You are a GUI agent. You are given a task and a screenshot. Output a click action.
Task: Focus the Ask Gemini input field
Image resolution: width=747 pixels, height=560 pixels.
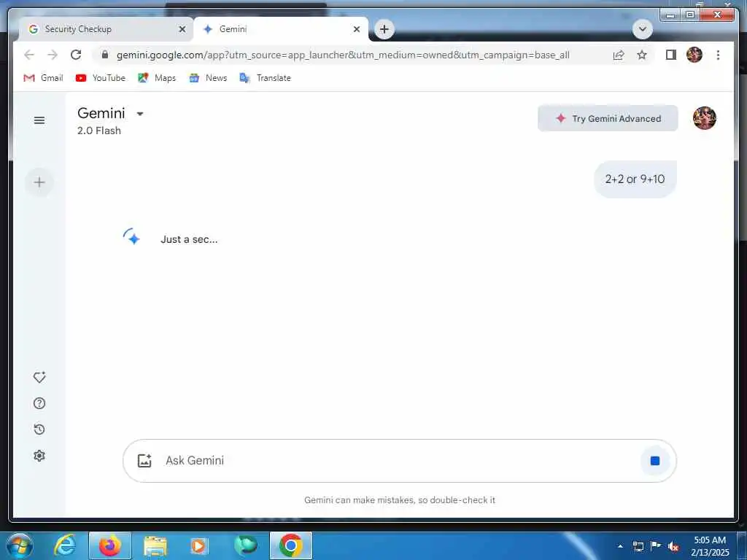(400, 461)
